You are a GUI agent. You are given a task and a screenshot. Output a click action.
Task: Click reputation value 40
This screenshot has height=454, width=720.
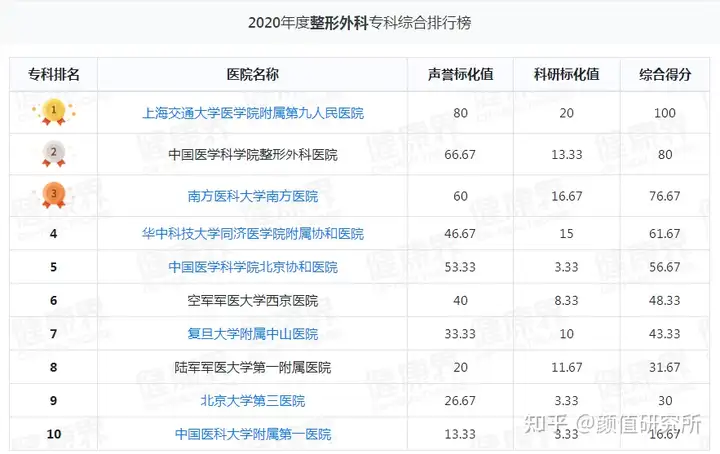[461, 301]
